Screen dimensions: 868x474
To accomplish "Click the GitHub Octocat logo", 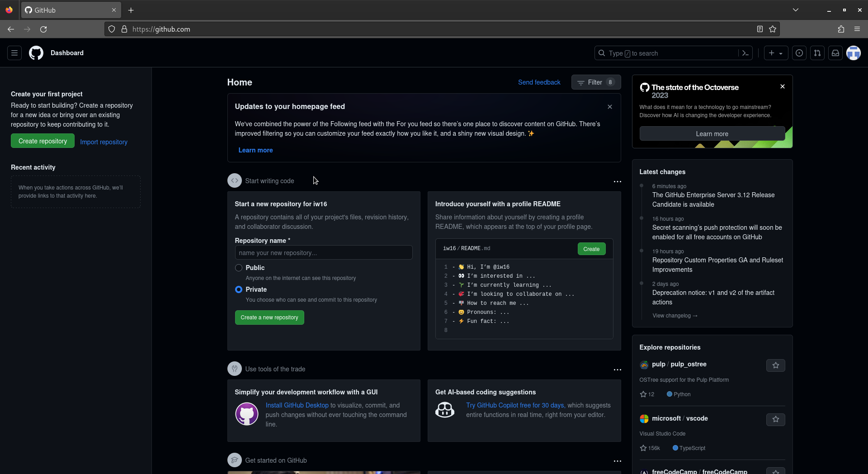I will [x=36, y=53].
